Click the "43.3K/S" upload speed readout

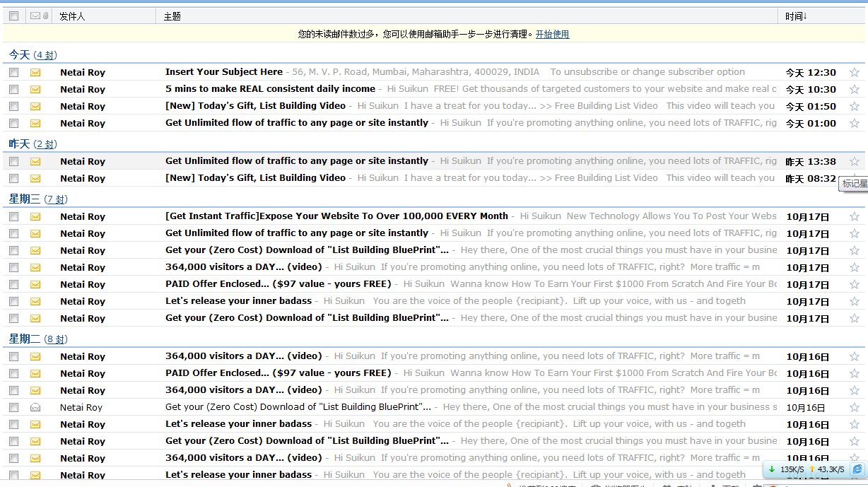(831, 469)
